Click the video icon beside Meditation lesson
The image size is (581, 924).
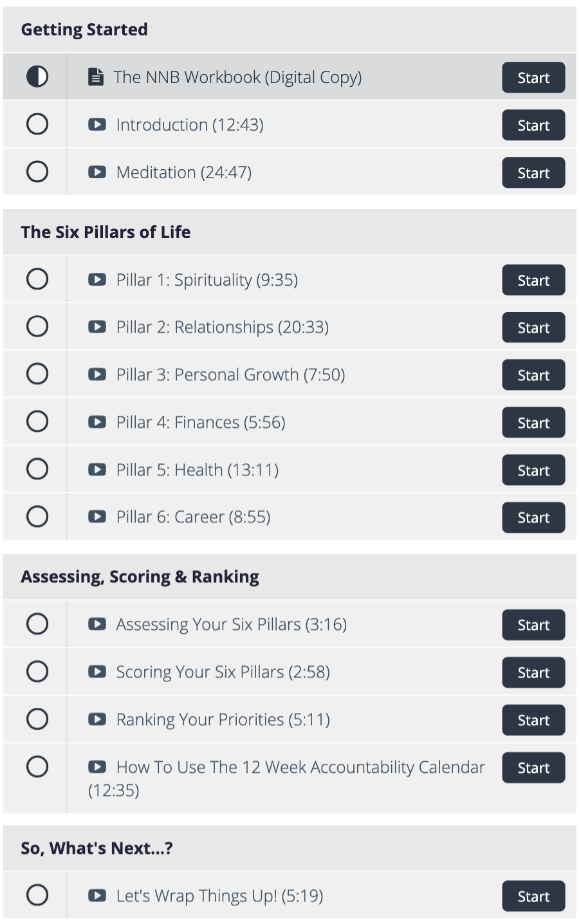[x=97, y=172]
